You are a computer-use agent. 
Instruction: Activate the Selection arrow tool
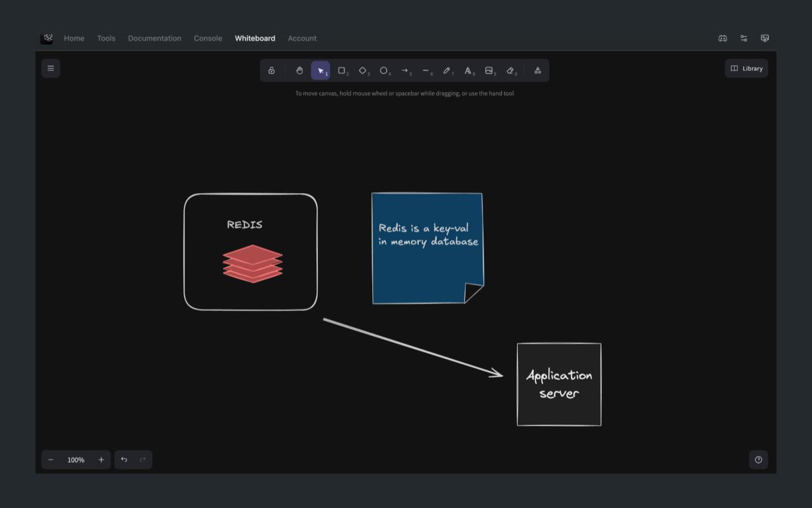[320, 70]
